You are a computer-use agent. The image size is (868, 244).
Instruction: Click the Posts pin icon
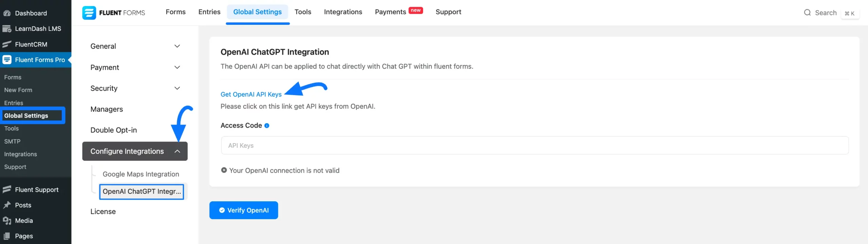(x=7, y=205)
